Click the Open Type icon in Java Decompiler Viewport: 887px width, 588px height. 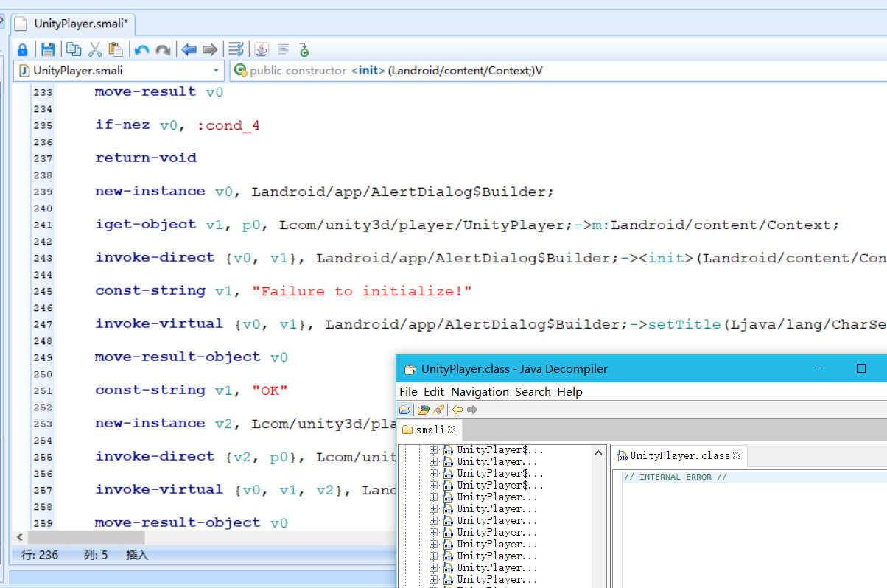coord(423,410)
